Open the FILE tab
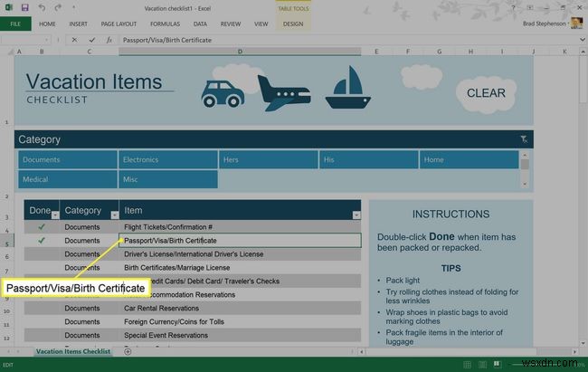Viewport: 588px width, 372px height. click(x=15, y=24)
